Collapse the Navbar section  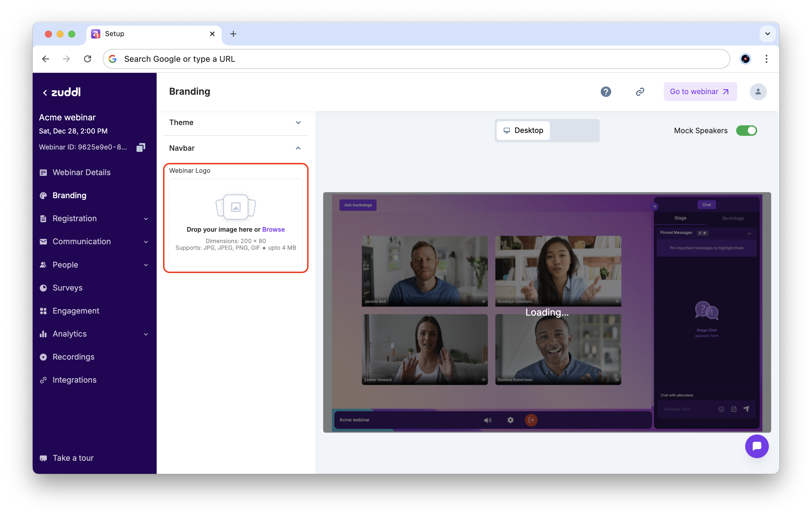[235, 148]
